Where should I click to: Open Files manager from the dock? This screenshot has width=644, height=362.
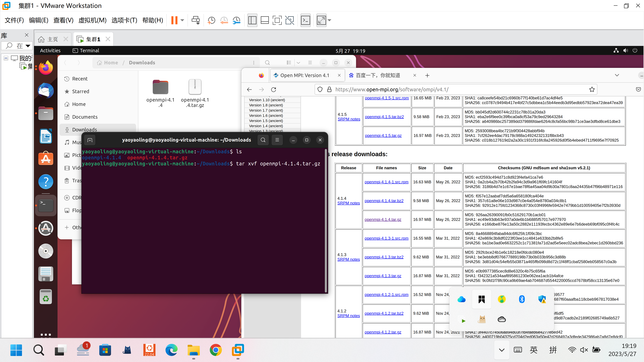click(x=46, y=113)
